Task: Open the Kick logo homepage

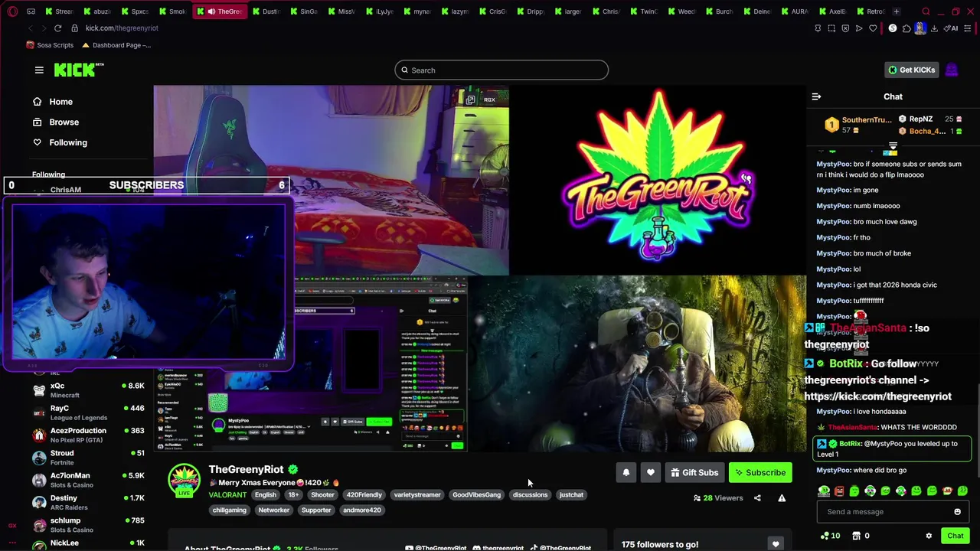Action: [79, 70]
